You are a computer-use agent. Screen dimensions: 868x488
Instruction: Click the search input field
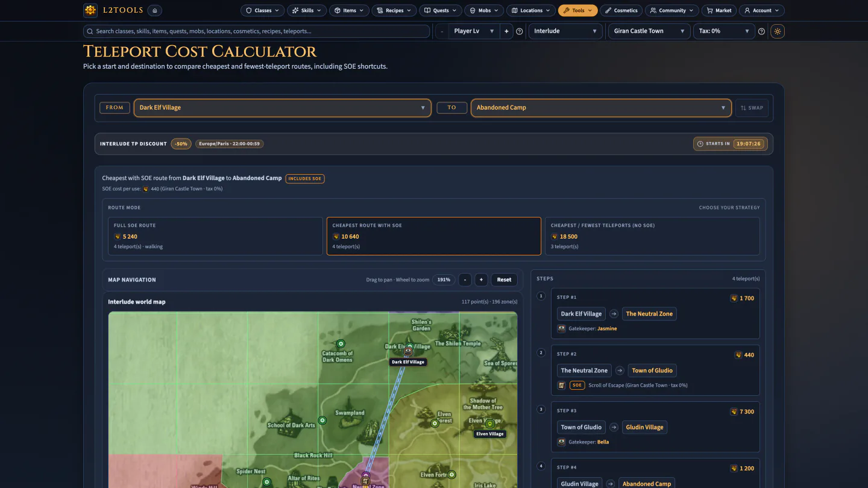[x=256, y=31]
